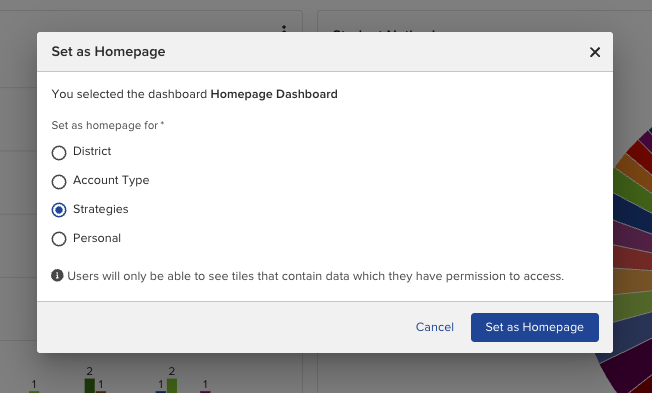Close the dialog with the X icon
The height and width of the screenshot is (393, 652).
pos(595,52)
